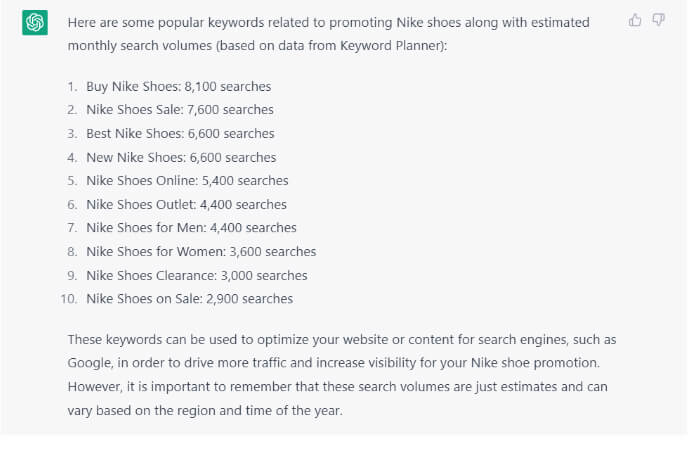Select the "Nike Shoes Online: 5,400 searches" line
This screenshot has height=450, width=694.
(x=187, y=181)
